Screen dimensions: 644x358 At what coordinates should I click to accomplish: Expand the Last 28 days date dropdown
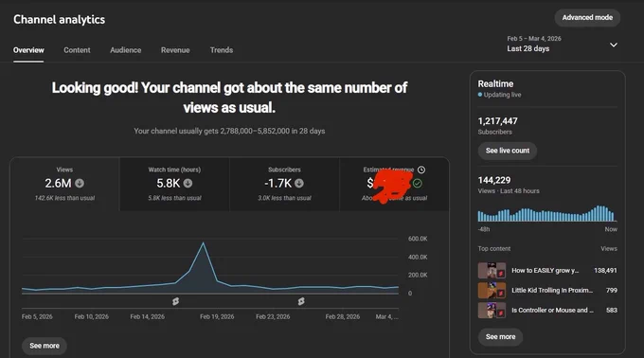[562, 44]
